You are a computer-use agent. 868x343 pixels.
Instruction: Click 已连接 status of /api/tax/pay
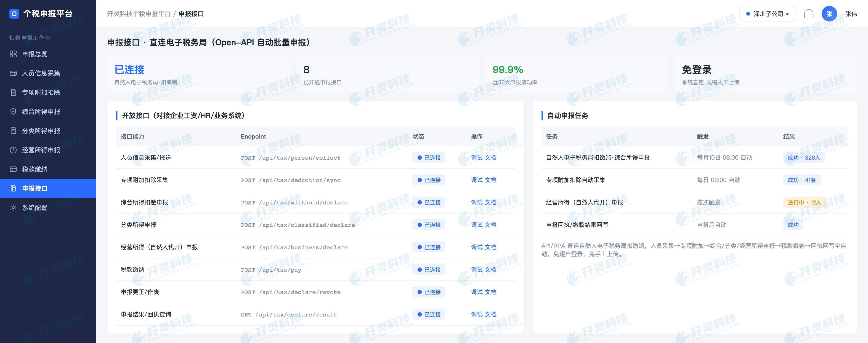coord(429,270)
